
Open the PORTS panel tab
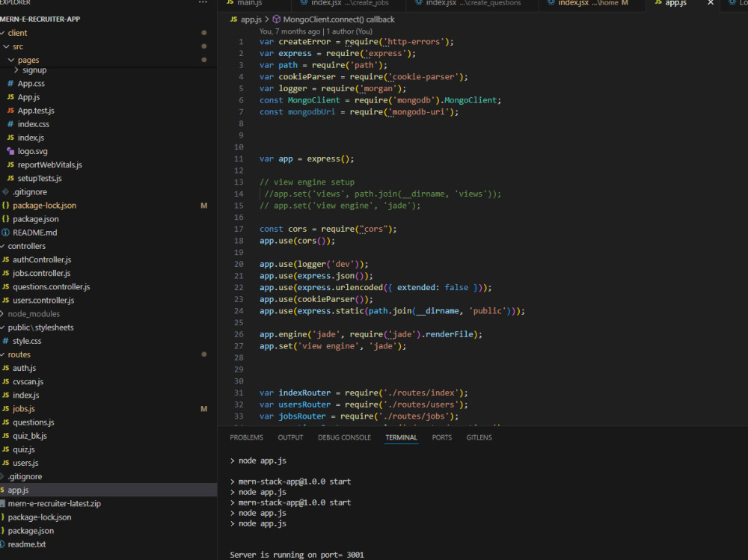(x=442, y=437)
